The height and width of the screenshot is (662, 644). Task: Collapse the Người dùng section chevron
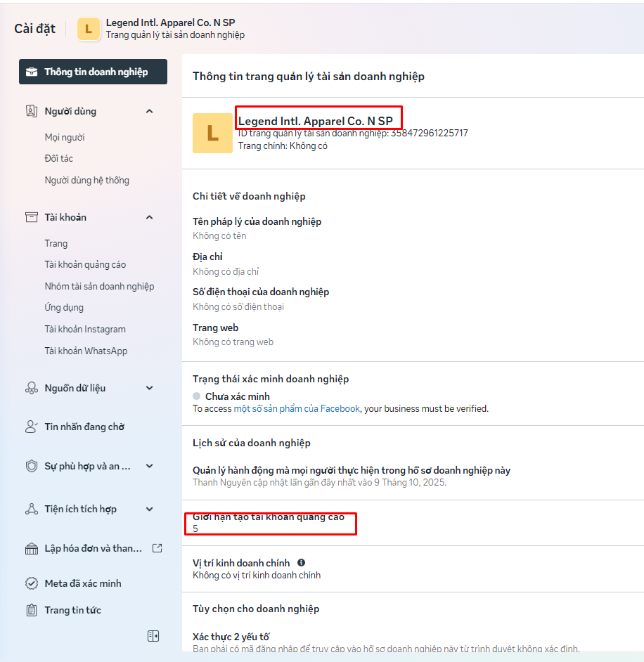149,111
